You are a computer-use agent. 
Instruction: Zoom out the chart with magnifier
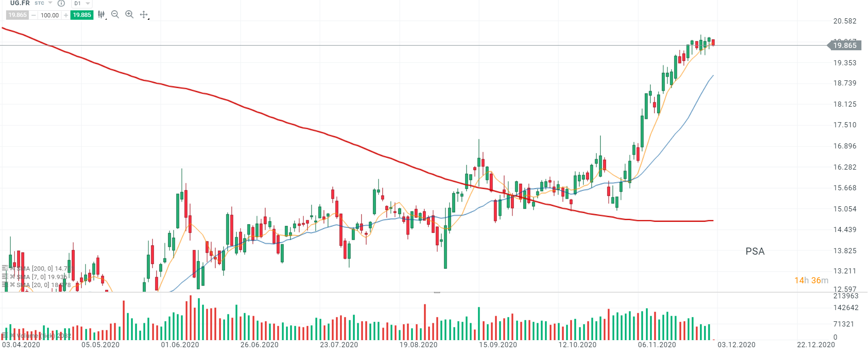pos(115,15)
